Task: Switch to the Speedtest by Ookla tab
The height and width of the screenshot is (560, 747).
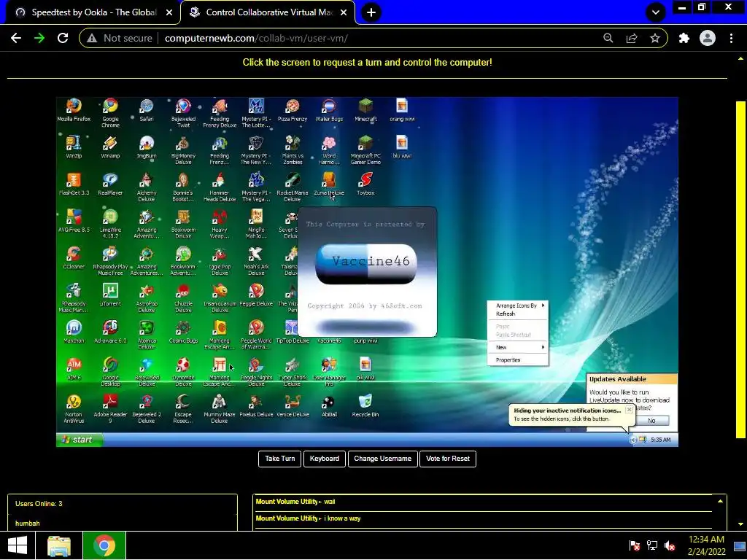Action: click(x=93, y=12)
